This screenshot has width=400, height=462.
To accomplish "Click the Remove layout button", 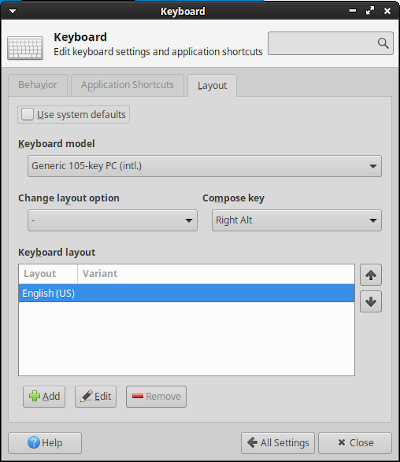I will tap(156, 396).
